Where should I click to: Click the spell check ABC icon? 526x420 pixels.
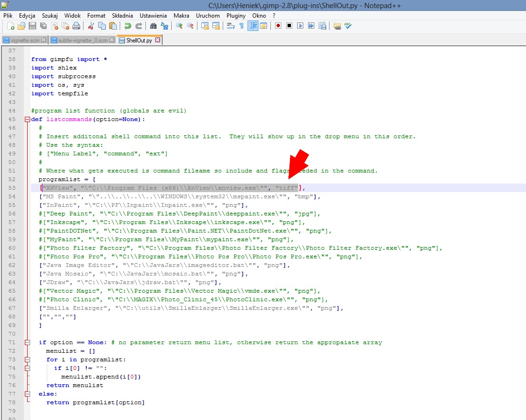[x=349, y=26]
